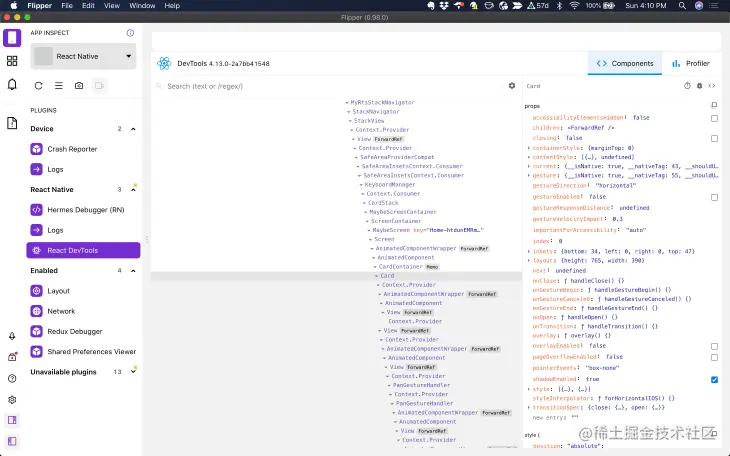Image resolution: width=730 pixels, height=456 pixels.
Task: Expand the containerStyle prop
Action: (x=529, y=148)
